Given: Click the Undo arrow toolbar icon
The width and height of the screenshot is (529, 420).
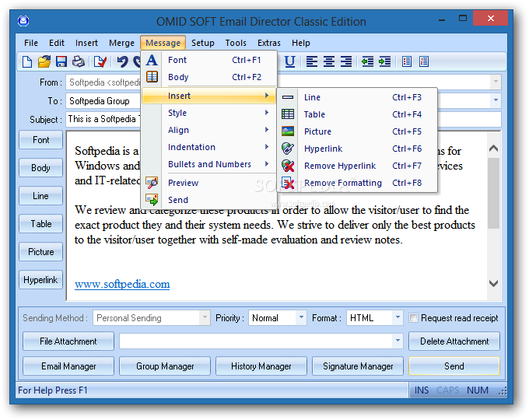Looking at the screenshot, I should pyautogui.click(x=122, y=61).
